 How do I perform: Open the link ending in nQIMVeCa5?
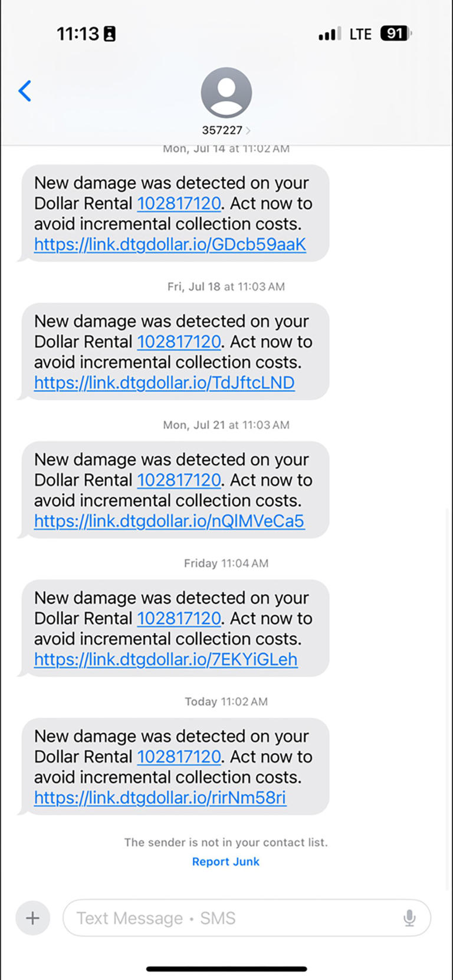pos(169,522)
